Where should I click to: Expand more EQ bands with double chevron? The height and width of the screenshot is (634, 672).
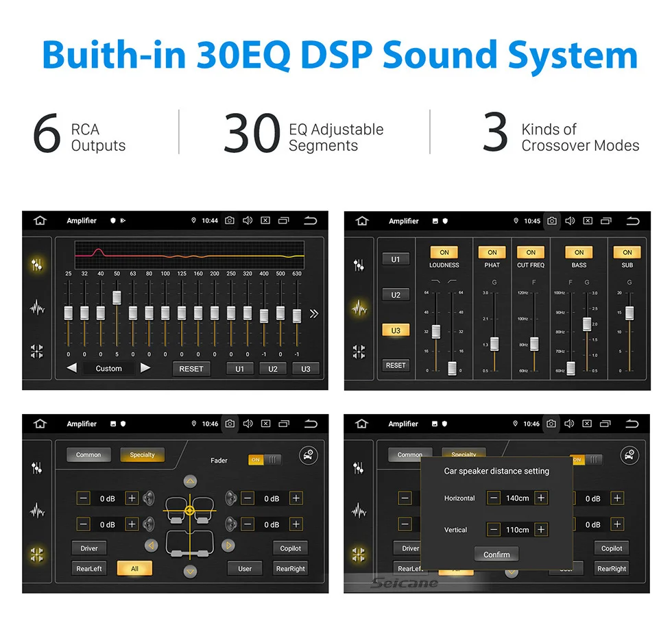coord(314,314)
